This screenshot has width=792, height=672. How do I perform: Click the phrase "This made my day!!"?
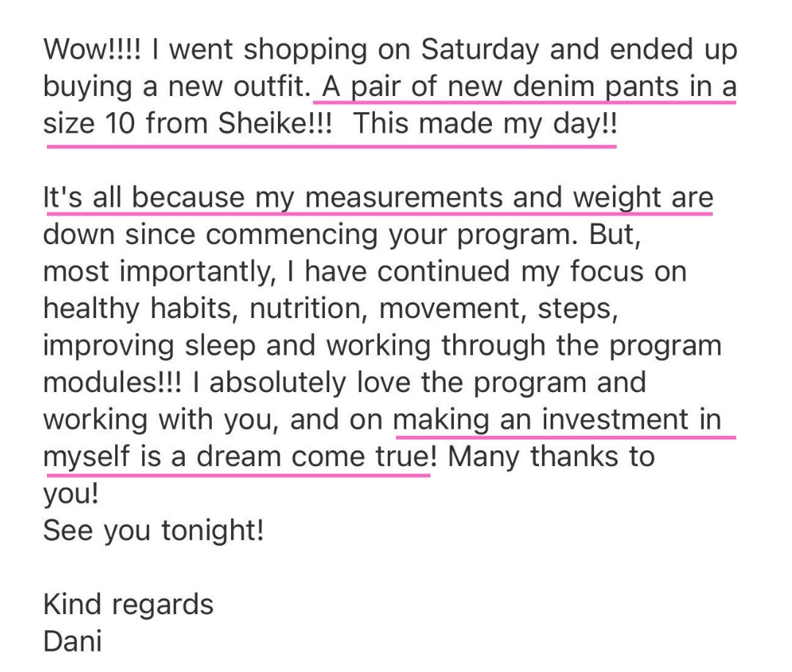coord(485,124)
